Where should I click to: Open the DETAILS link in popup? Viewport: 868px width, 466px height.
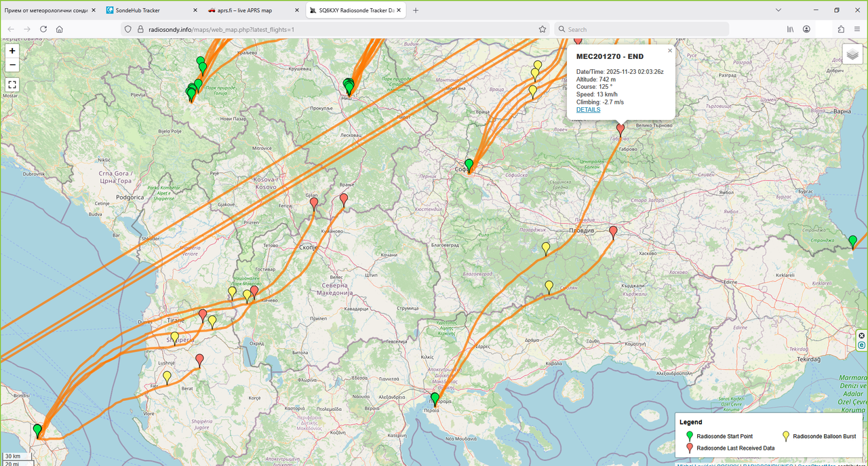pos(588,110)
